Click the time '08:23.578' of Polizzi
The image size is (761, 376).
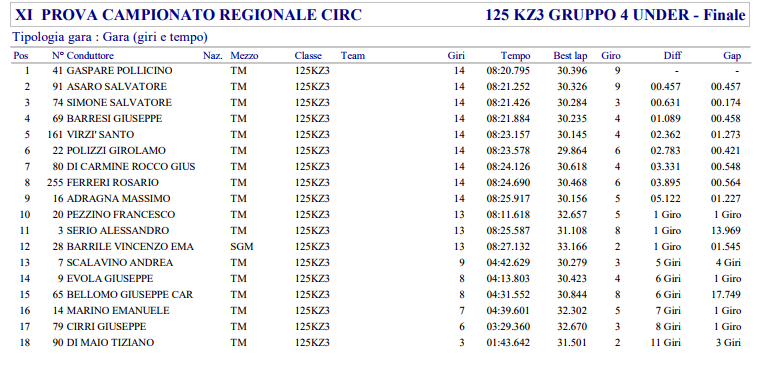[508, 151]
